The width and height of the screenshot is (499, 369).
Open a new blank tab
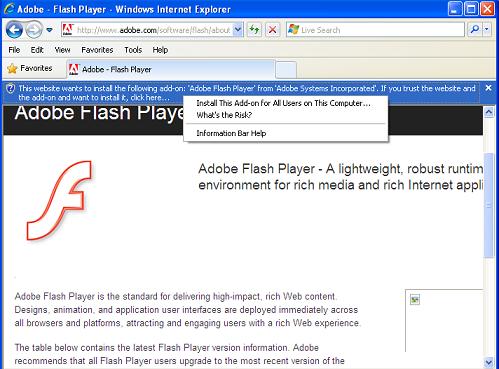(286, 70)
